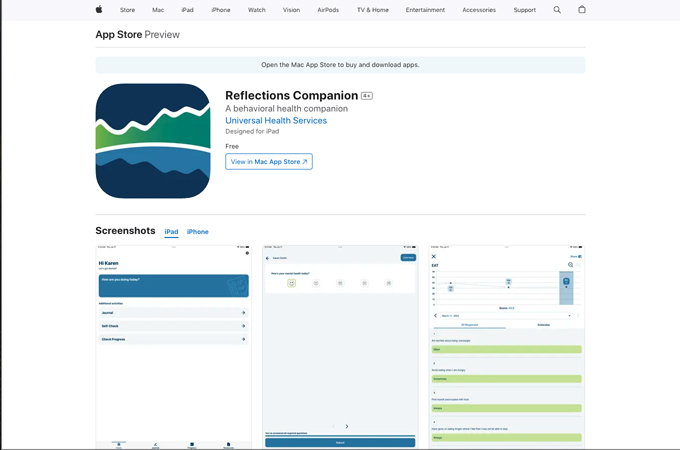Click the App Store heading link
This screenshot has height=450, width=680.
119,35
